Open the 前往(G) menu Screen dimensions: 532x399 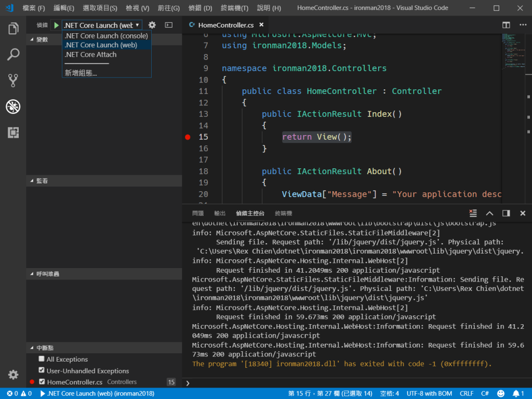coord(169,8)
